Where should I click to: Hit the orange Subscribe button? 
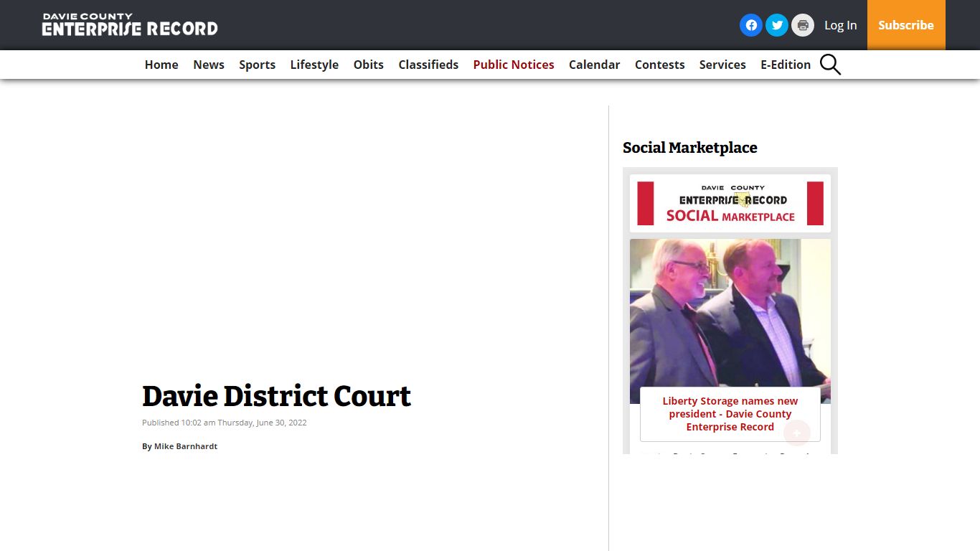[x=906, y=25]
